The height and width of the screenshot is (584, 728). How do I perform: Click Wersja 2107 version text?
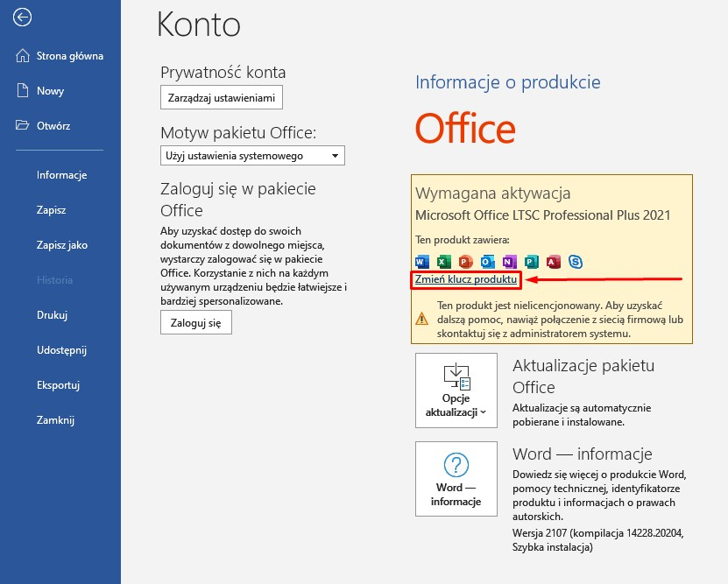(598, 540)
